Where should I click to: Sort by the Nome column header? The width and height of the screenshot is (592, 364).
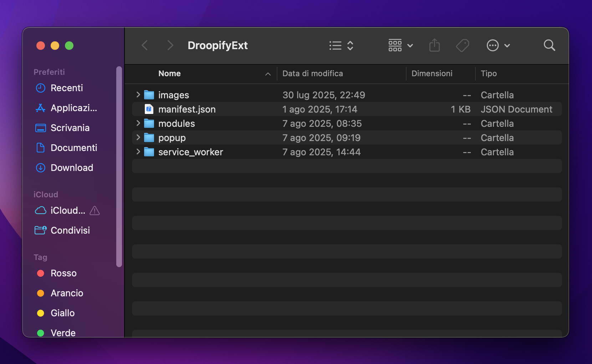tap(169, 73)
